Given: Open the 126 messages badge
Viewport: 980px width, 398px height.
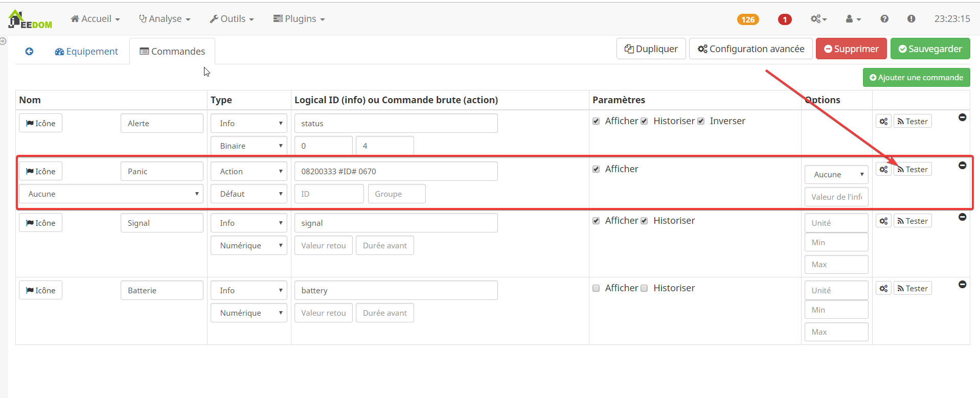Looking at the screenshot, I should [748, 19].
